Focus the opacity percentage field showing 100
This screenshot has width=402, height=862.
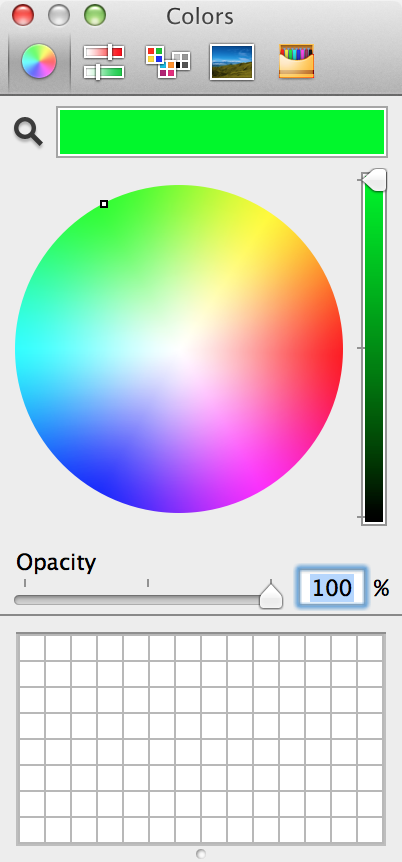click(x=332, y=588)
